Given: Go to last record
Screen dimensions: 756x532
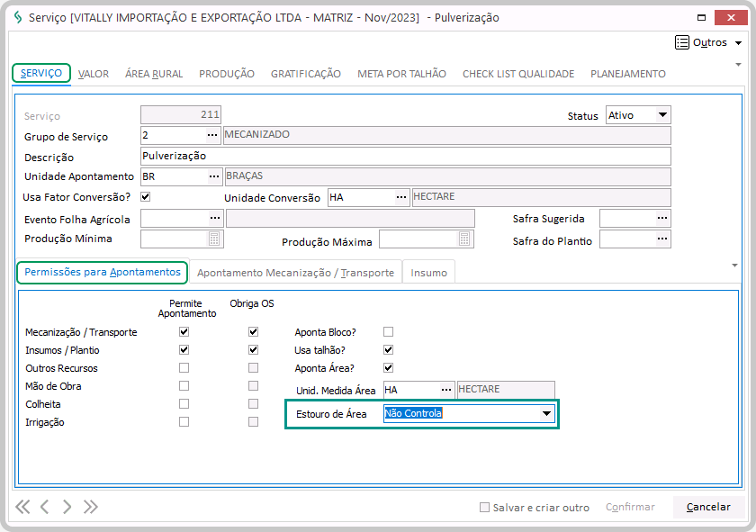Looking at the screenshot, I should (90, 507).
